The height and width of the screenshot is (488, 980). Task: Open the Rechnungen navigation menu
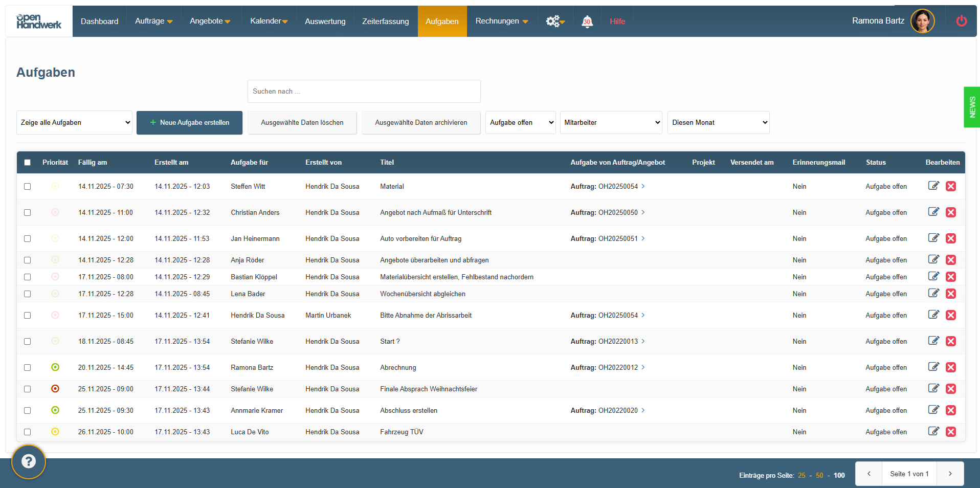[501, 21]
